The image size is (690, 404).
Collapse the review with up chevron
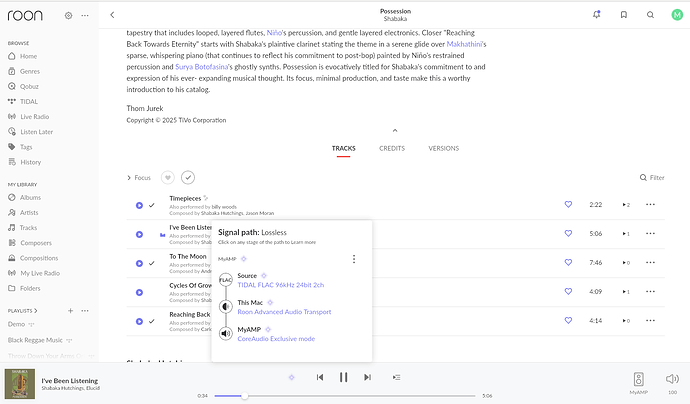tap(395, 130)
